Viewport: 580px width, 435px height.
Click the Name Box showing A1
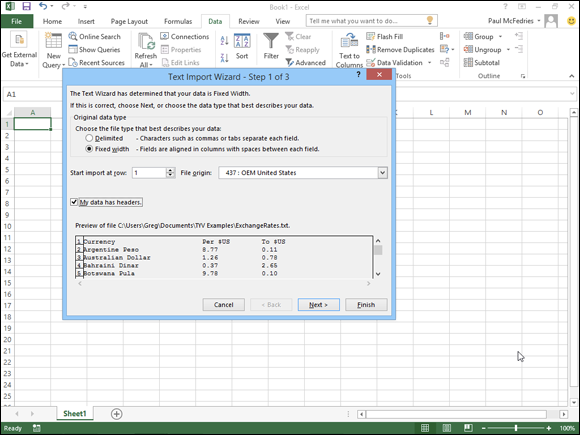click(x=33, y=94)
